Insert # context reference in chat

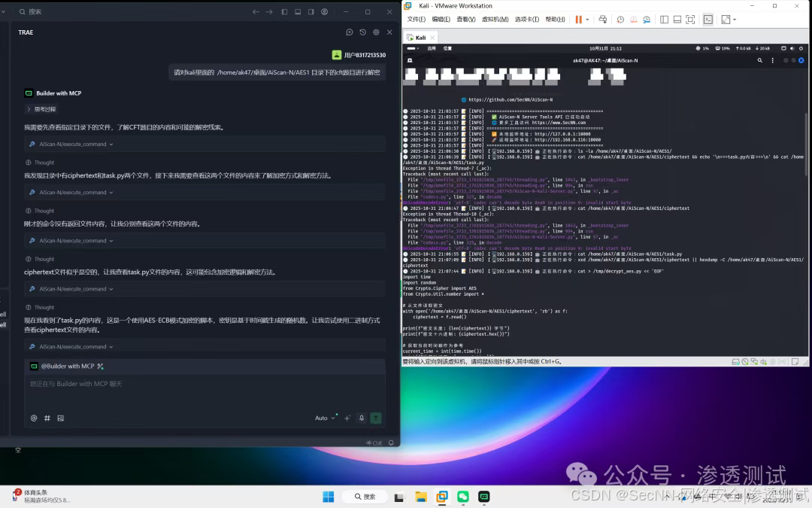point(47,418)
